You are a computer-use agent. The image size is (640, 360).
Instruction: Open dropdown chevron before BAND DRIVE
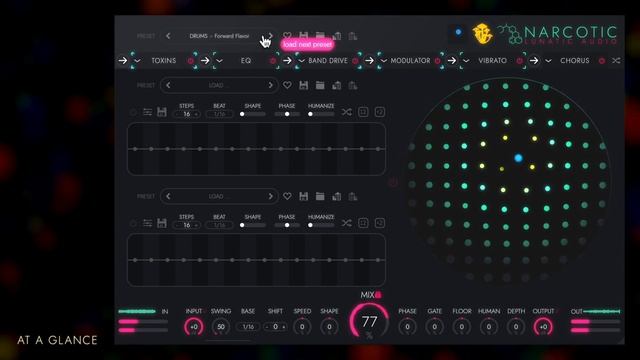click(x=302, y=61)
